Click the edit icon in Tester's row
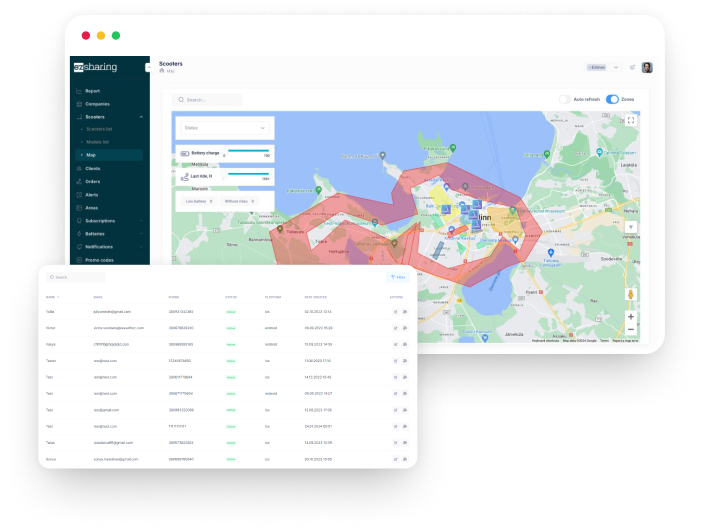The height and width of the screenshot is (532, 703). (395, 361)
